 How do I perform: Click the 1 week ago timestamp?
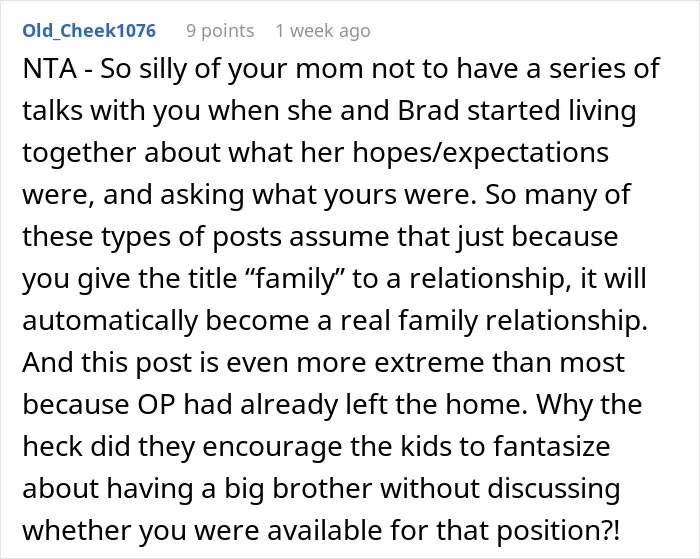[x=323, y=31]
